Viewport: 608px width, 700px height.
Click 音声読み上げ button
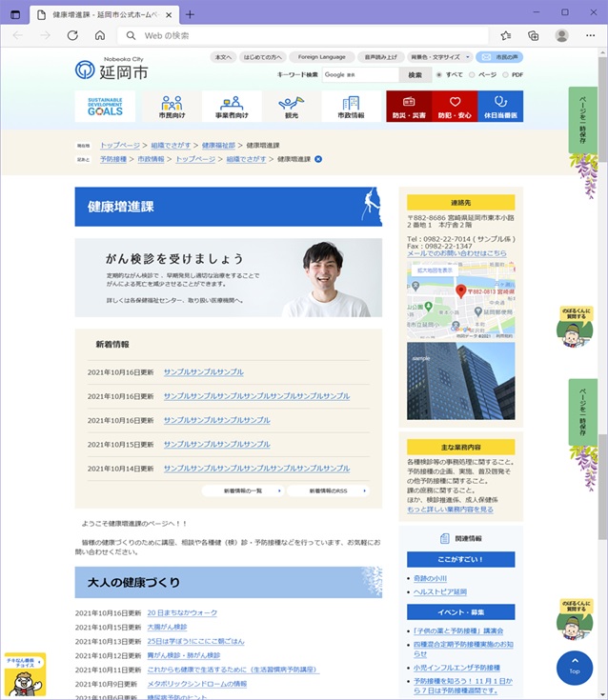[x=381, y=57]
